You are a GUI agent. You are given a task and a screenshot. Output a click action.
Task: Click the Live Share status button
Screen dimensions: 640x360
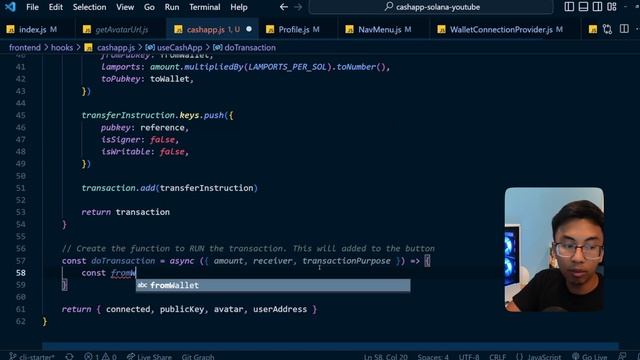pos(149,356)
